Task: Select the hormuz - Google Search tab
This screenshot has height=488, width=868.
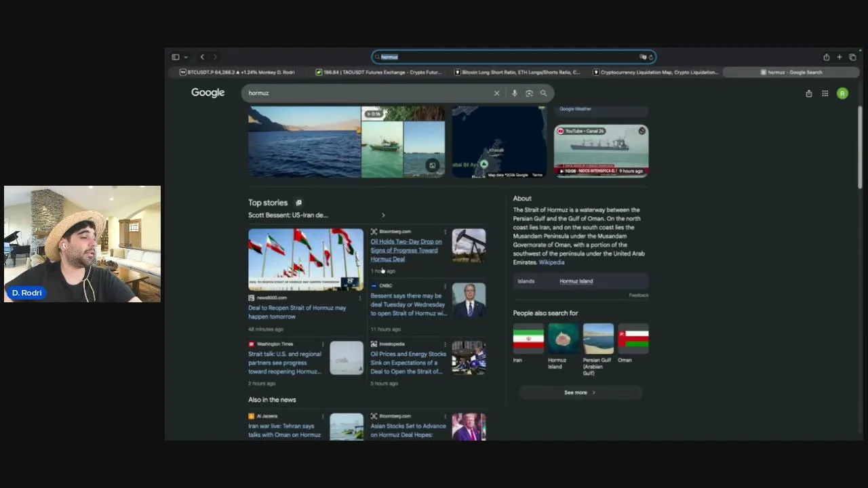Action: (791, 73)
